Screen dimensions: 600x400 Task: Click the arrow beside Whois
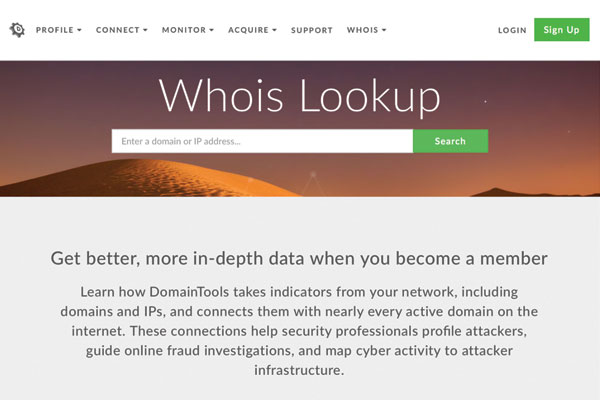click(384, 30)
